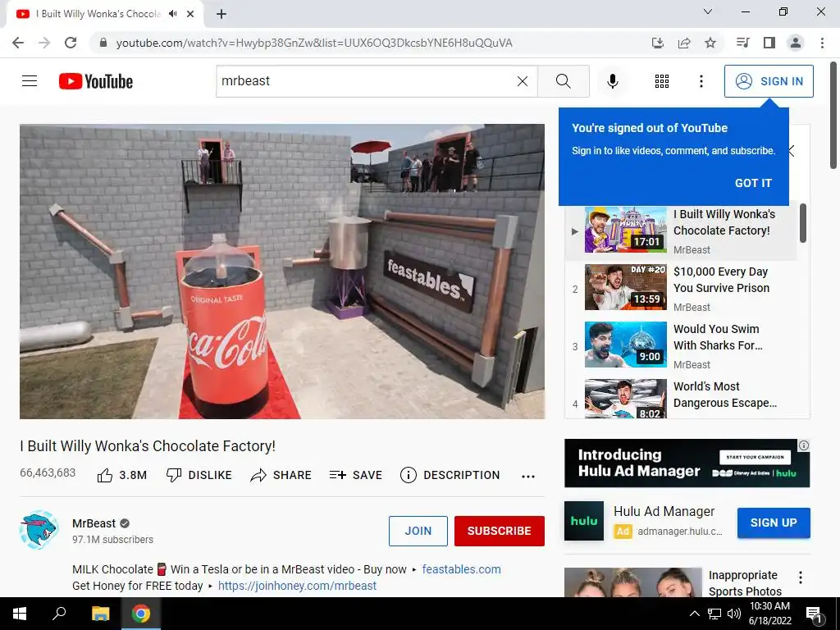Open the YouTube apps grid
Viewport: 840px width, 630px height.
(x=662, y=81)
